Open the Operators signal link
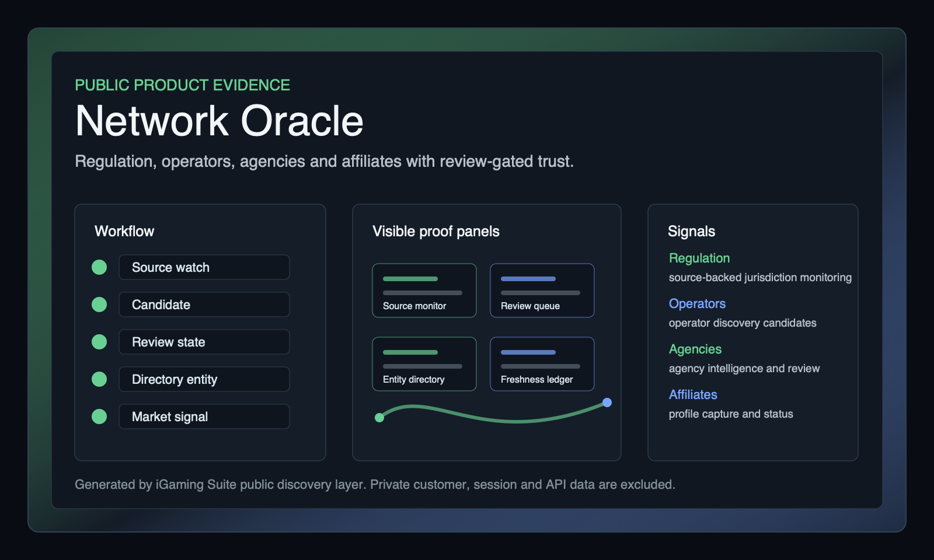Screen dimensions: 934x560 [697, 303]
